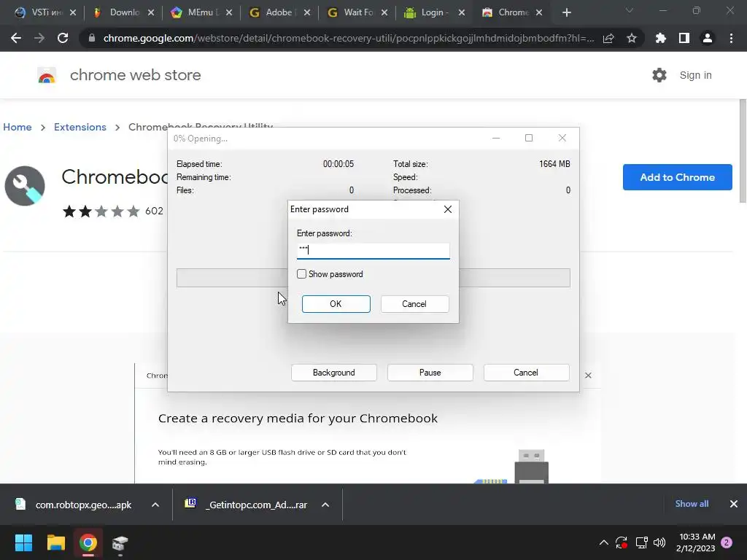
Task: Close the screenshot preview with X
Action: pos(589,376)
